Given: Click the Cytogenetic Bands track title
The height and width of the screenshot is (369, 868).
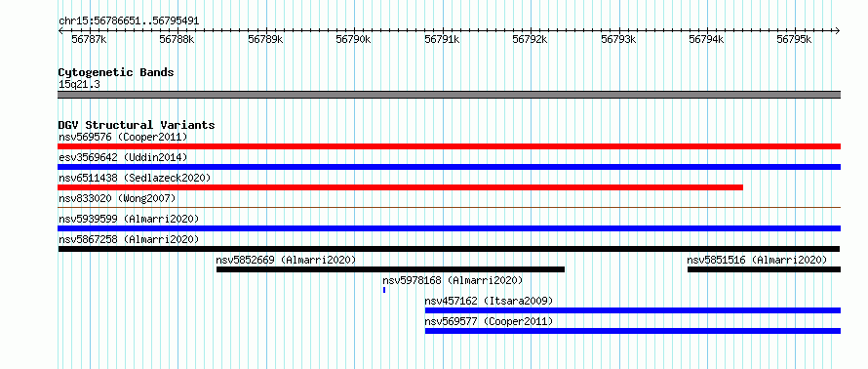Looking at the screenshot, I should click(116, 72).
